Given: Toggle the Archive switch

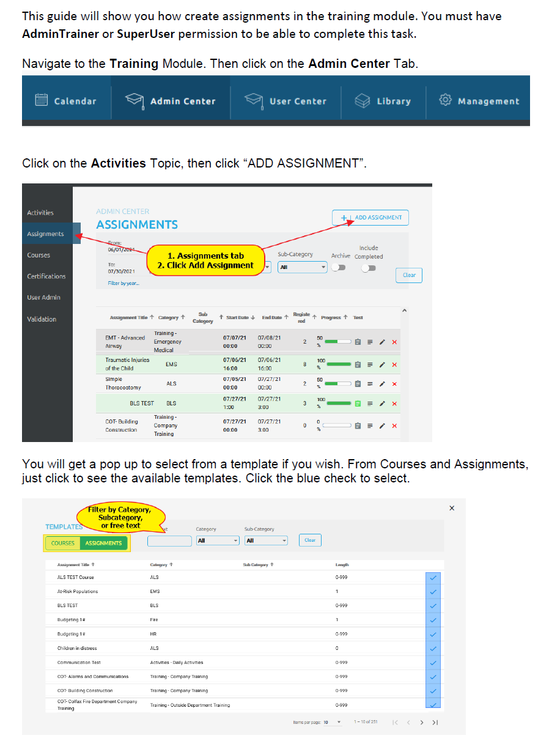Looking at the screenshot, I should 339,268.
